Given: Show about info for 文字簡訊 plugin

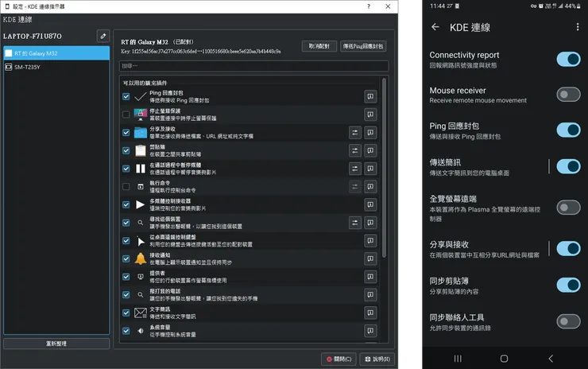Looking at the screenshot, I should tap(370, 313).
